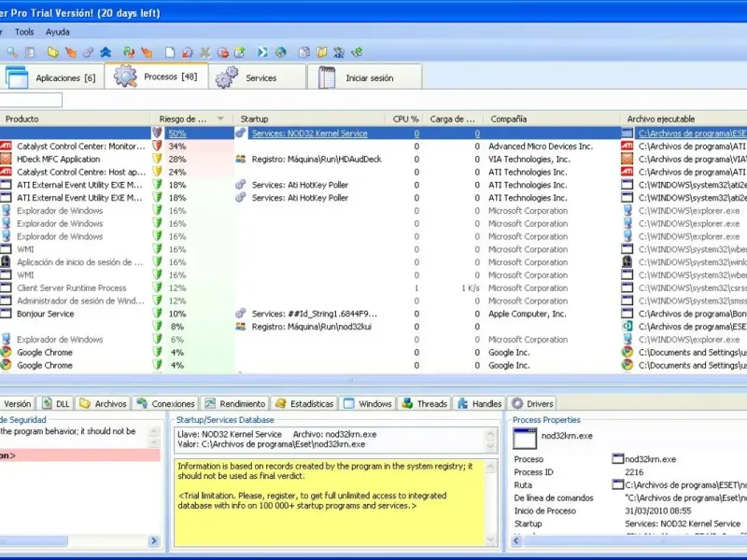Click the right arrow of the security panel scrollbar
This screenshot has width=747, height=560.
pyautogui.click(x=153, y=540)
